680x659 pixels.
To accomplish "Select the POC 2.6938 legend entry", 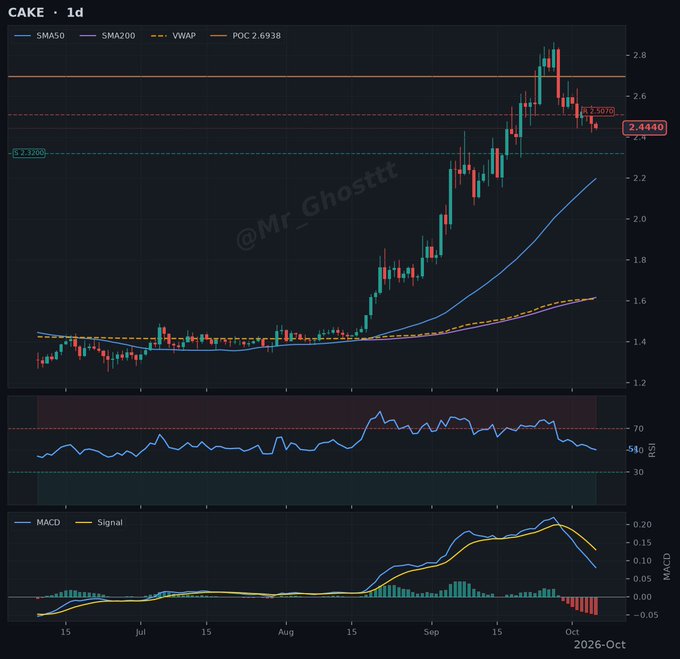I will click(245, 36).
